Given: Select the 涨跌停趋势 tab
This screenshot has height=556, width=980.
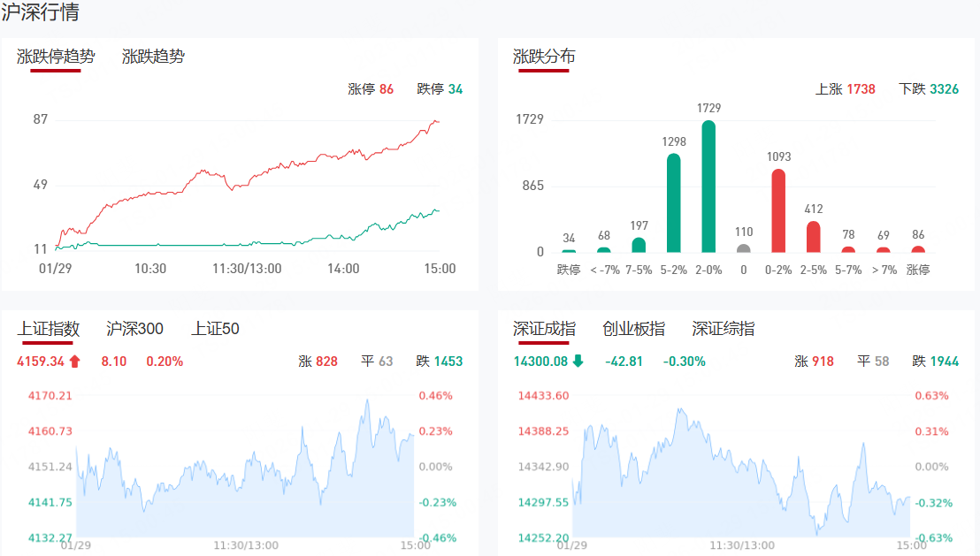Looking at the screenshot, I should click(x=56, y=57).
